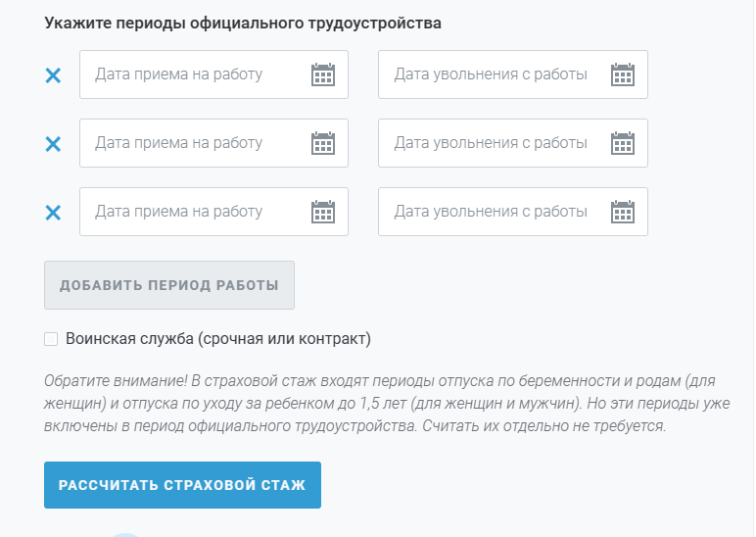The height and width of the screenshot is (537, 756).
Task: Focus second row 'Дата приема на работу' field
Action: point(213,143)
